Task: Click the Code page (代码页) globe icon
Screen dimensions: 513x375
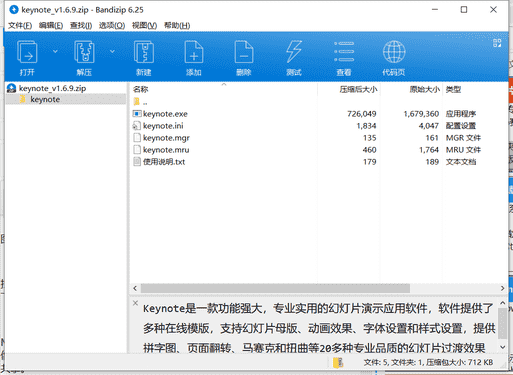Action: pos(394,52)
